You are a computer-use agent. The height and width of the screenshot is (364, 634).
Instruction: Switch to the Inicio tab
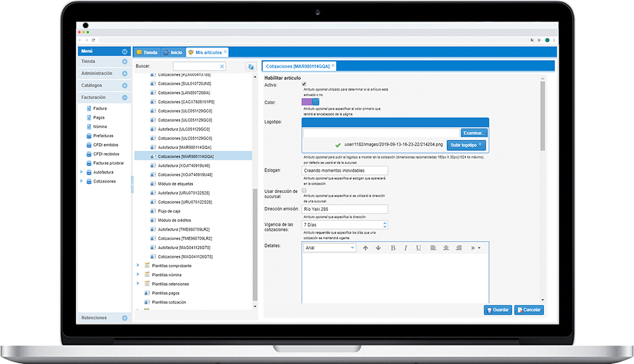pyautogui.click(x=173, y=52)
